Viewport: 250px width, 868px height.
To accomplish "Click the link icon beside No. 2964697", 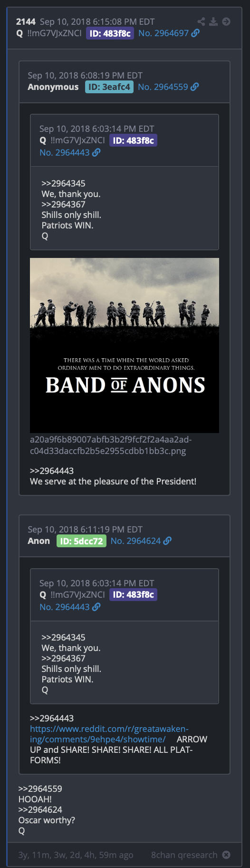I will (x=195, y=33).
